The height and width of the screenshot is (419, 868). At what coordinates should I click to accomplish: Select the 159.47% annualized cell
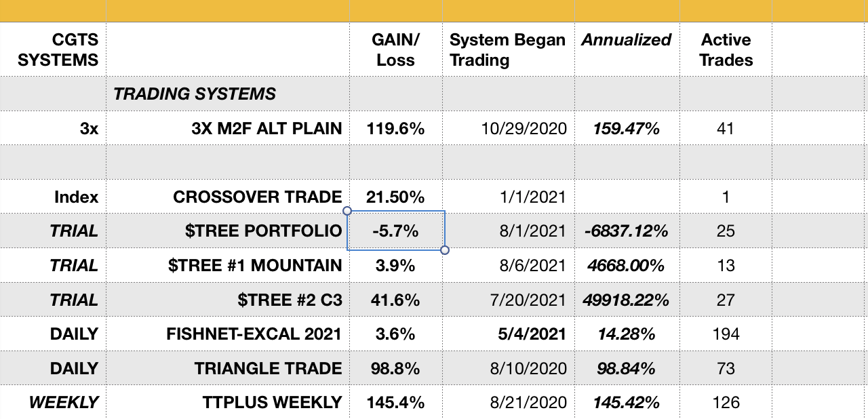tap(627, 128)
